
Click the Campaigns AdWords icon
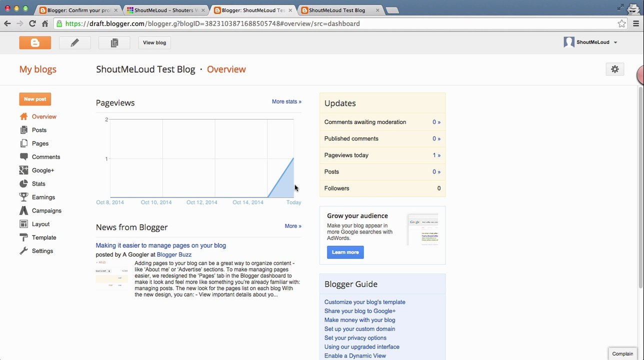click(23, 211)
